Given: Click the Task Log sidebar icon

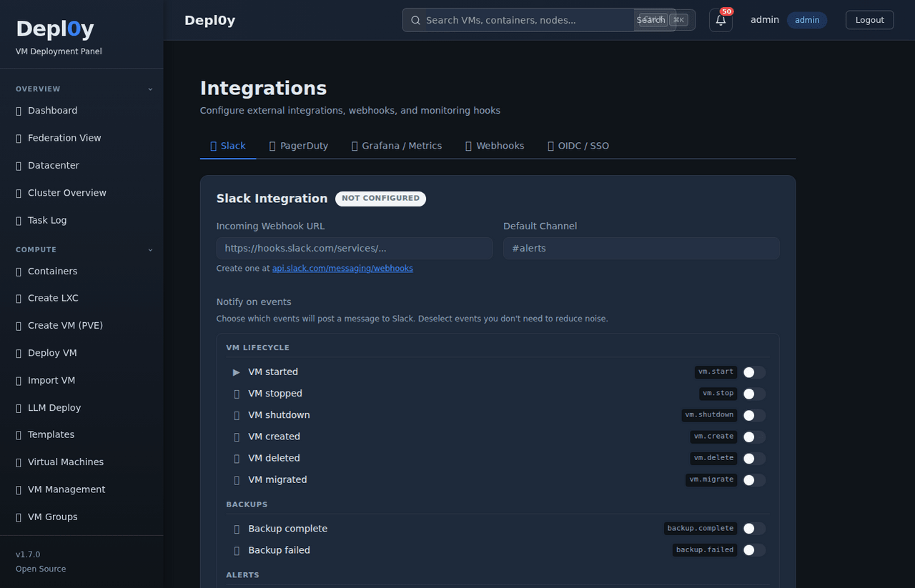Looking at the screenshot, I should coord(19,221).
